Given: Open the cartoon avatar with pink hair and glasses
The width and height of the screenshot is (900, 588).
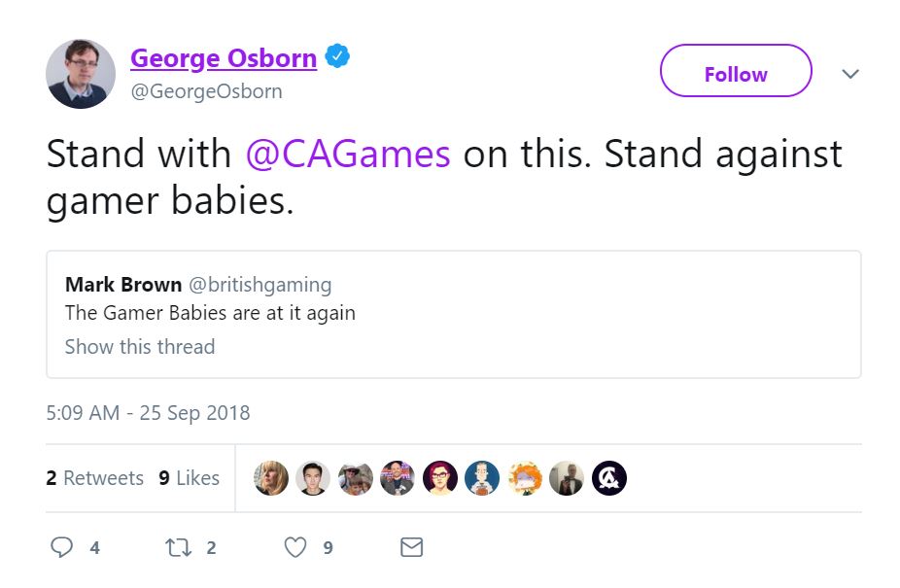Looking at the screenshot, I should [439, 478].
